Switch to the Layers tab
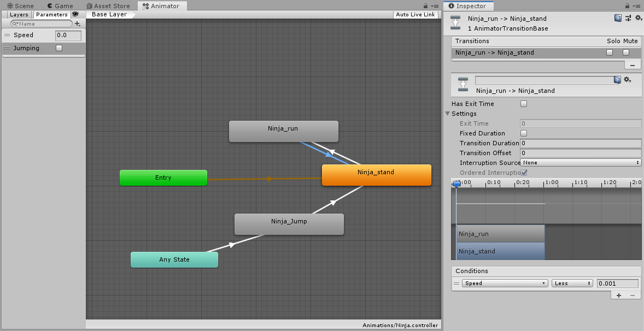The image size is (644, 331). point(19,15)
